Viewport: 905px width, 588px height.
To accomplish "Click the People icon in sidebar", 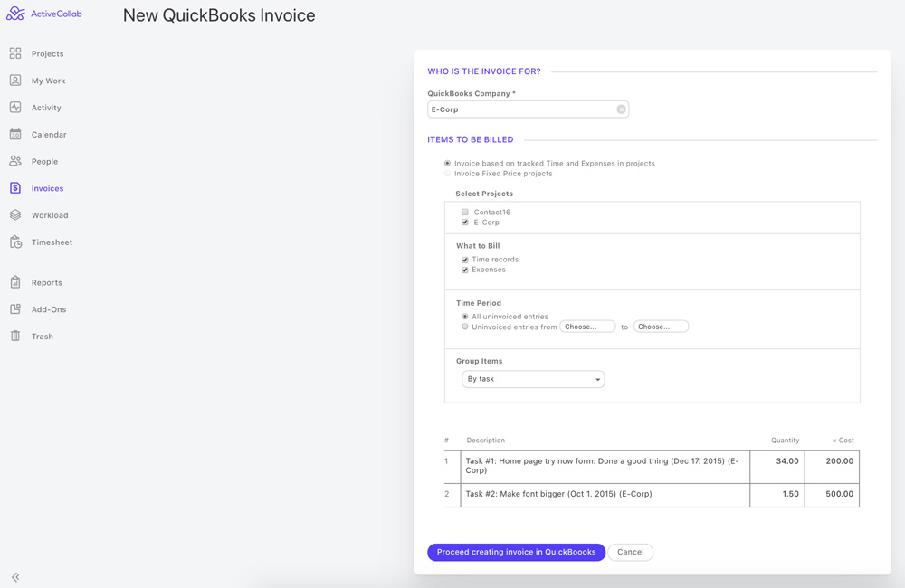I will coord(15,161).
